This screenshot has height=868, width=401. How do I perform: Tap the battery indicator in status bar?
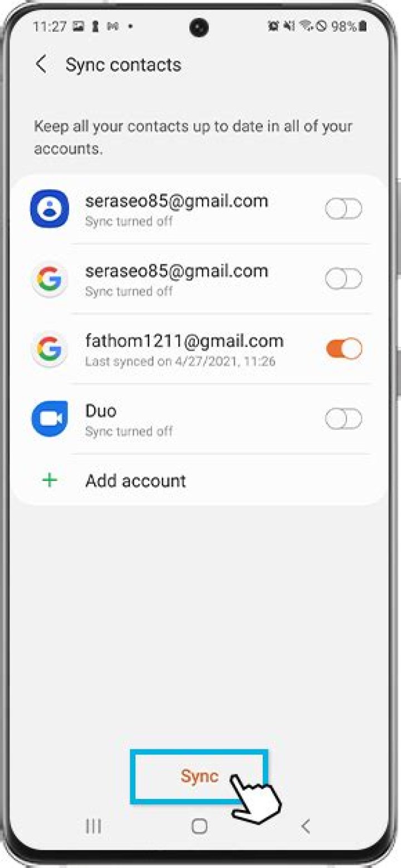tap(363, 26)
